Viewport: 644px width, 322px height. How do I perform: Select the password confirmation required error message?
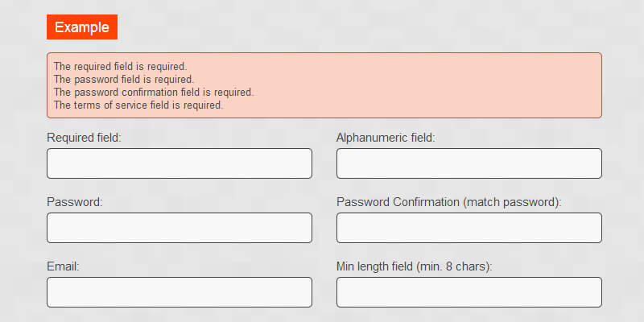pyautogui.click(x=153, y=92)
